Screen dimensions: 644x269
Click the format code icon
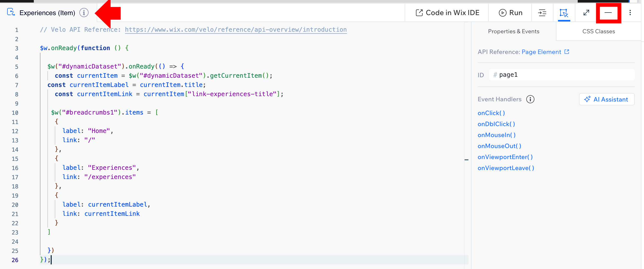[x=542, y=13]
